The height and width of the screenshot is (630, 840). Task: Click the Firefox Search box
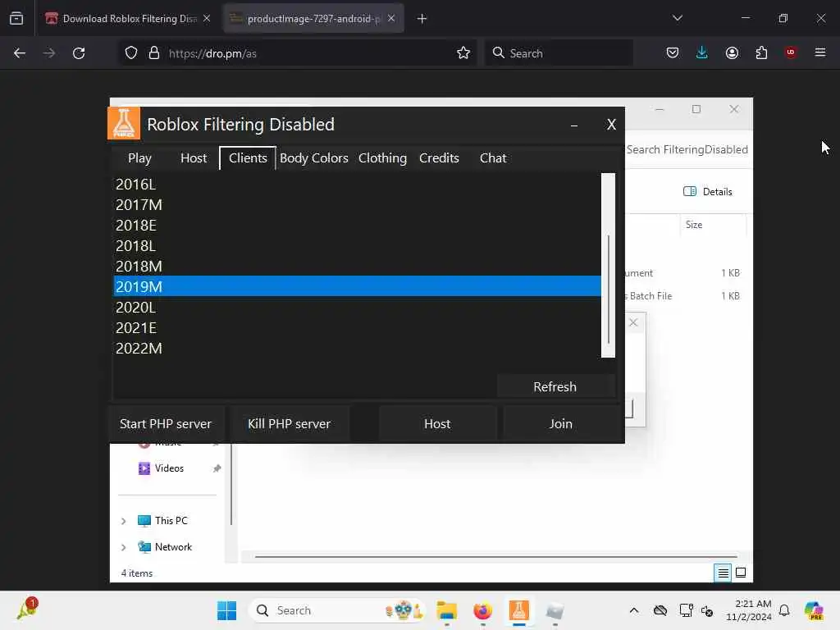pyautogui.click(x=559, y=53)
